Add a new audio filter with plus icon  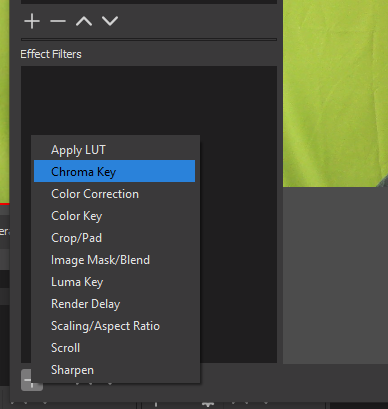(32, 21)
